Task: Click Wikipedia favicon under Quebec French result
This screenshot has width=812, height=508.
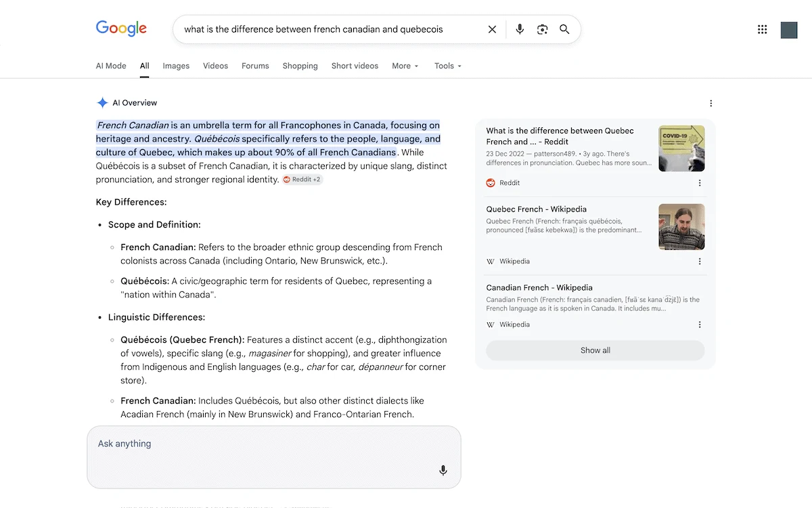Action: click(x=491, y=261)
